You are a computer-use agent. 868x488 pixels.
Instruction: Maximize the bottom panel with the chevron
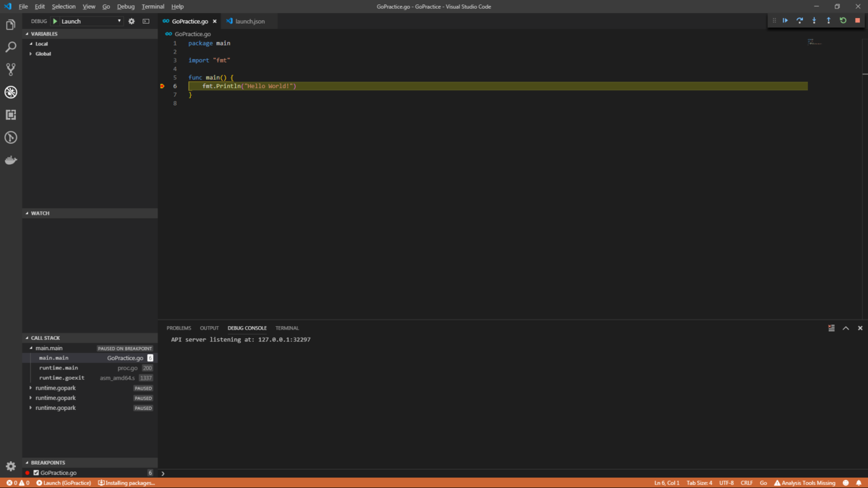coord(846,328)
